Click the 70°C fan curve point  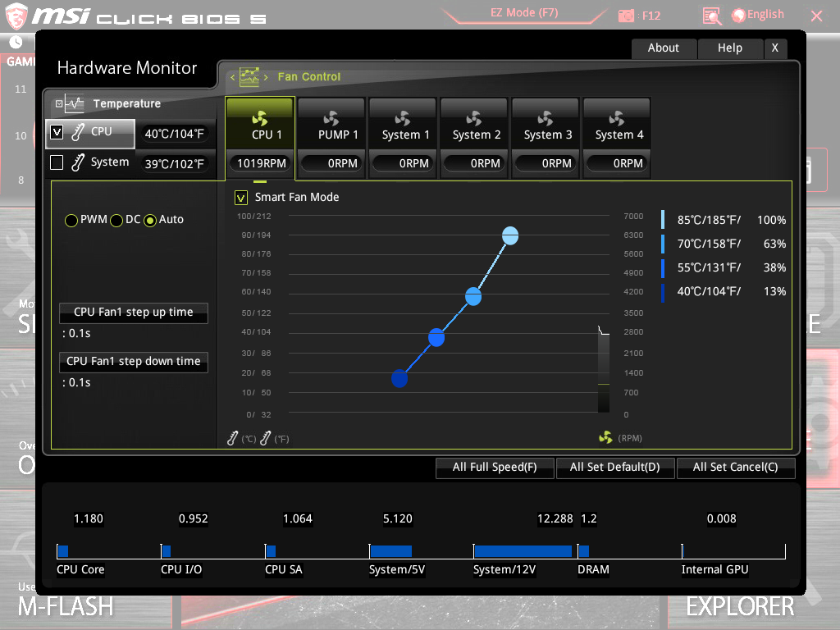(x=473, y=296)
